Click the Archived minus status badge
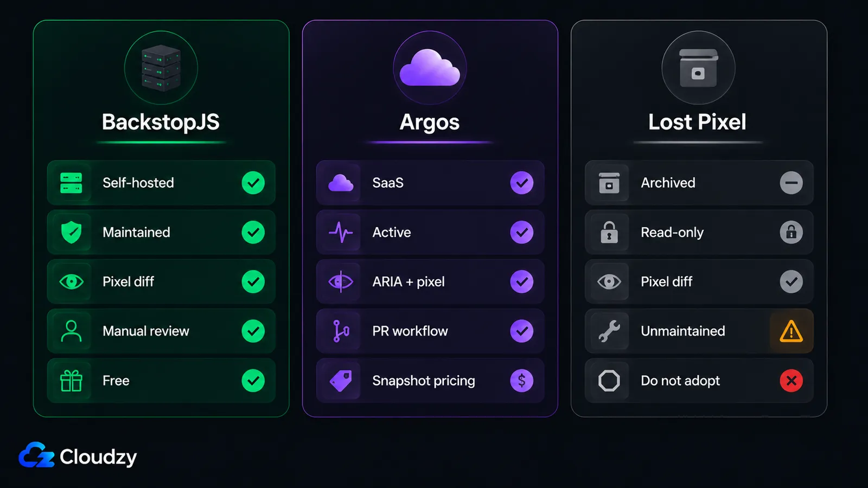The height and width of the screenshot is (488, 868). pyautogui.click(x=792, y=183)
